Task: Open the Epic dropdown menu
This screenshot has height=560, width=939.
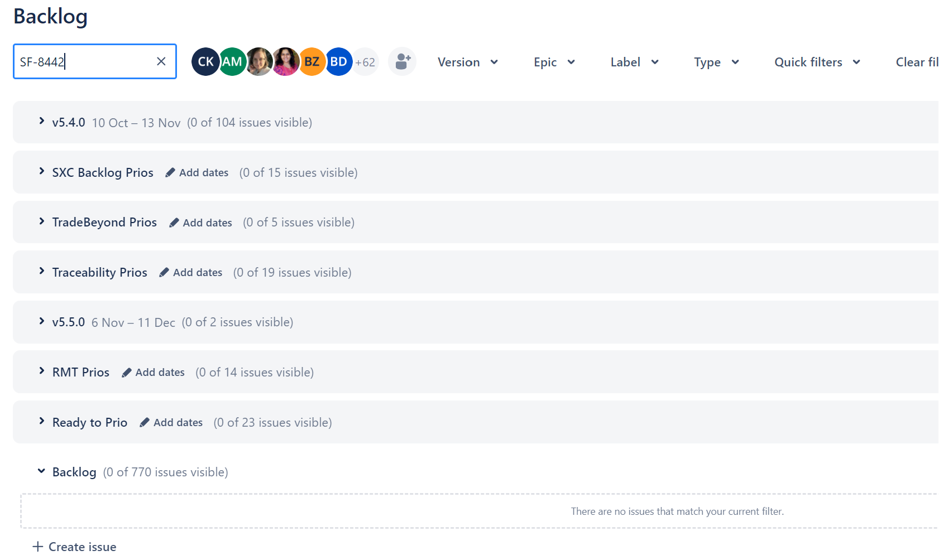Action: coord(554,62)
